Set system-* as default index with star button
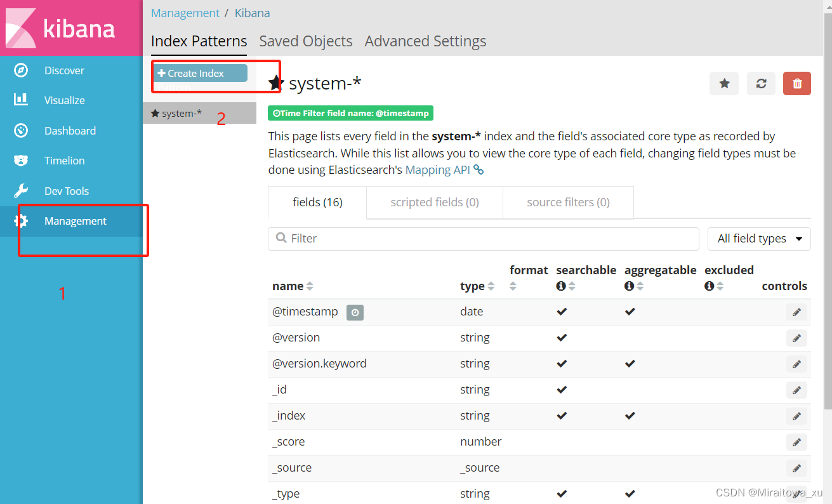832x504 pixels. pyautogui.click(x=724, y=83)
